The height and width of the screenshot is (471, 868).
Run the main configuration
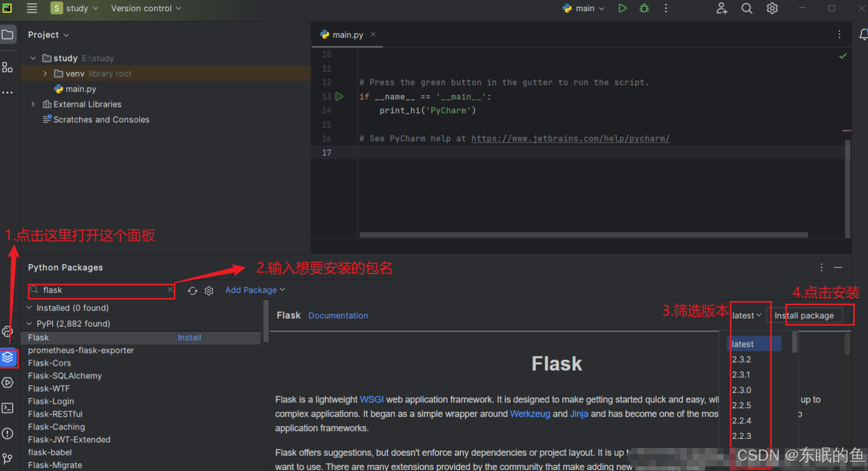622,8
